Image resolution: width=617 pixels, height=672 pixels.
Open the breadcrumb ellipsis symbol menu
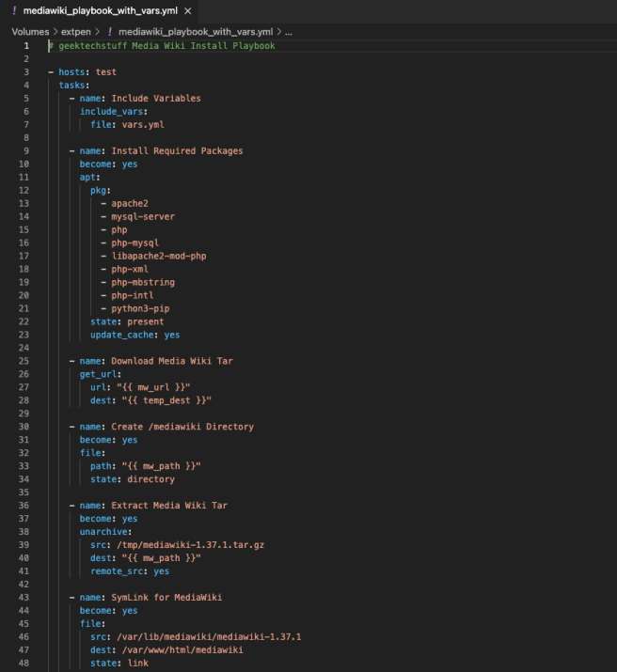[289, 32]
